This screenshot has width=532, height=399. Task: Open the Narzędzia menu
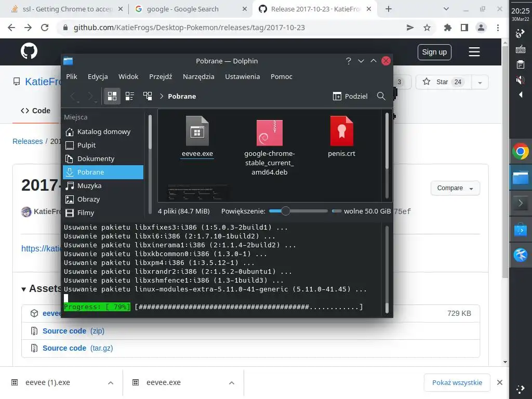198,77
